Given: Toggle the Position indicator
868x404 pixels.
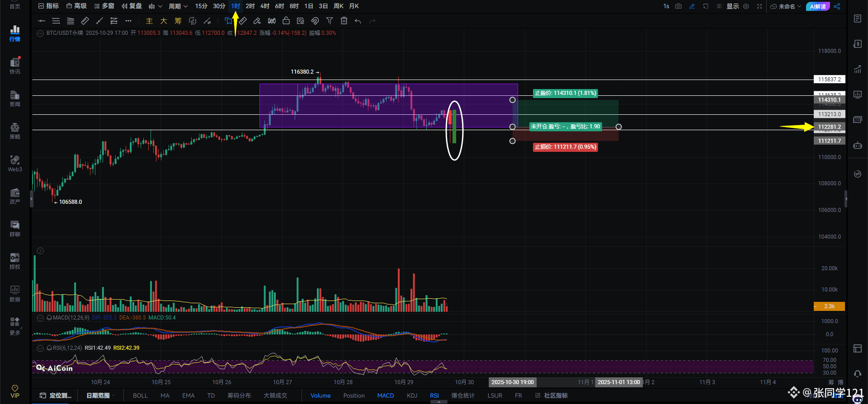Looking at the screenshot, I should [x=354, y=395].
